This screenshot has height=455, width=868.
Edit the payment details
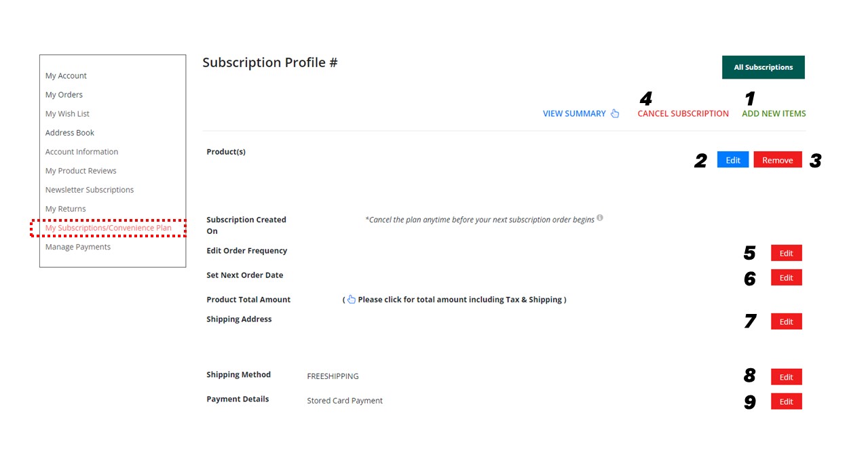pyautogui.click(x=787, y=401)
